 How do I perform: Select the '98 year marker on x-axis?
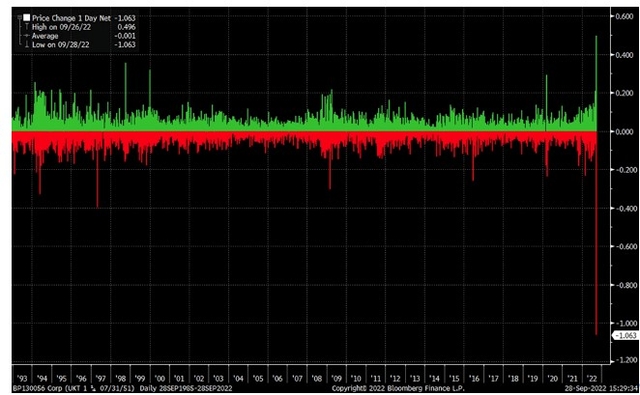tap(120, 378)
